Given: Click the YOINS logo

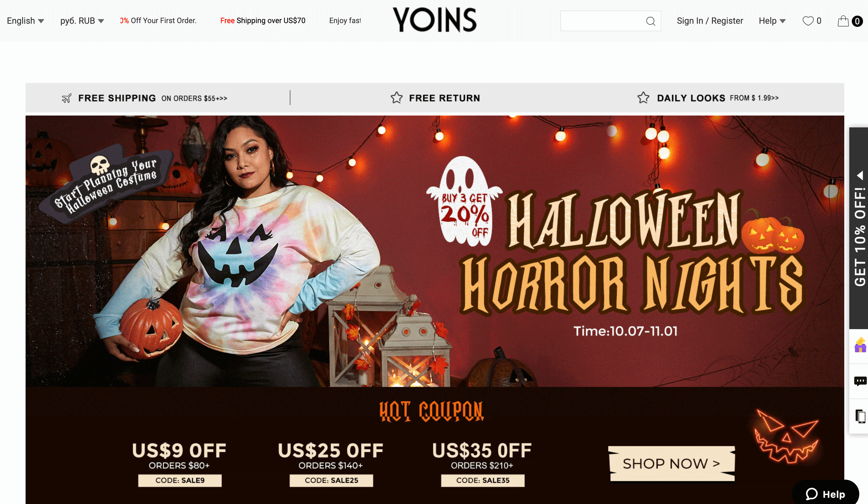Looking at the screenshot, I should 435,20.
